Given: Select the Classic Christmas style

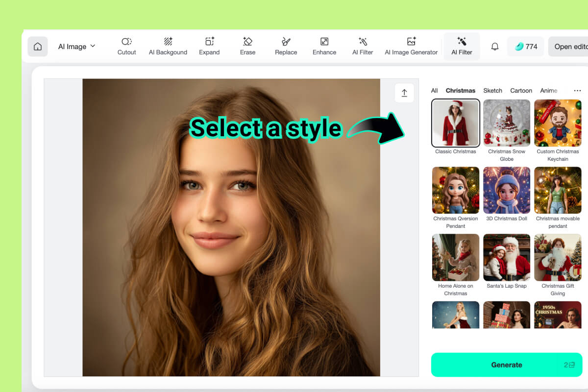Looking at the screenshot, I should 455,122.
